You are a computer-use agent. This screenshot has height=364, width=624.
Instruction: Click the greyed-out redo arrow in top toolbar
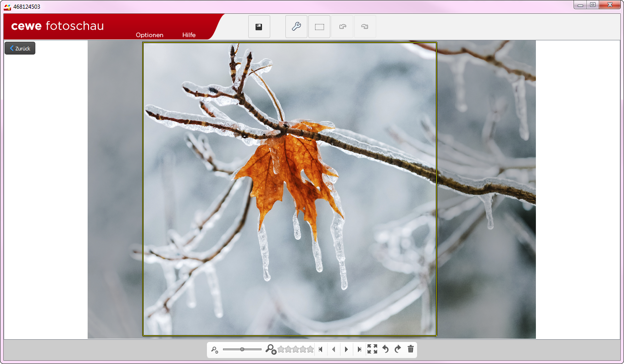(x=365, y=27)
